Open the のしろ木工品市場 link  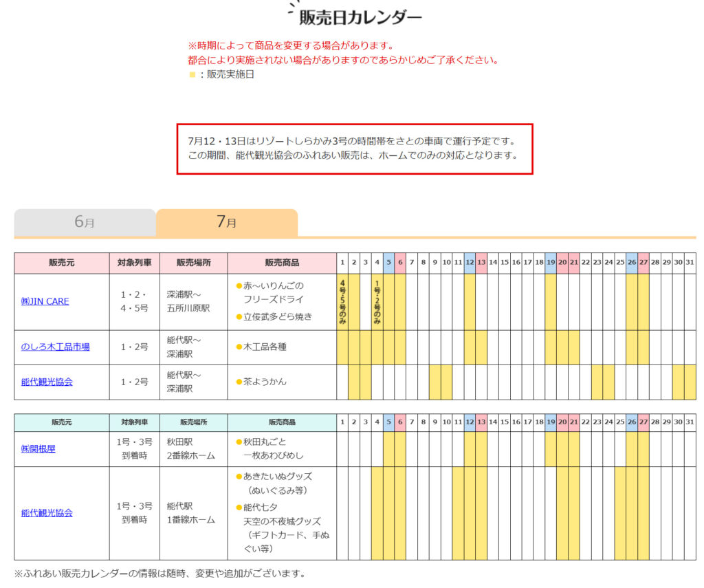[55, 347]
